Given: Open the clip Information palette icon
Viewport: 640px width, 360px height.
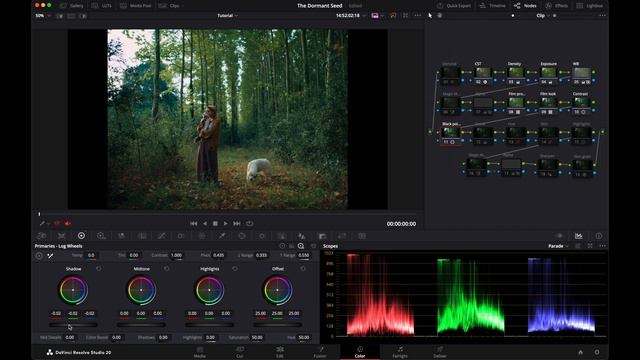Looking at the screenshot, I should 599,236.
